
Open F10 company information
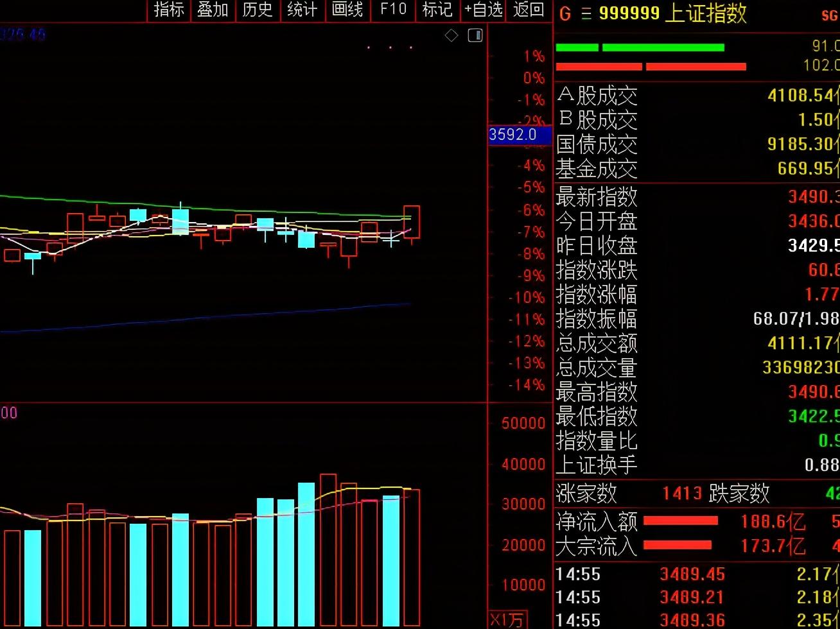393,10
